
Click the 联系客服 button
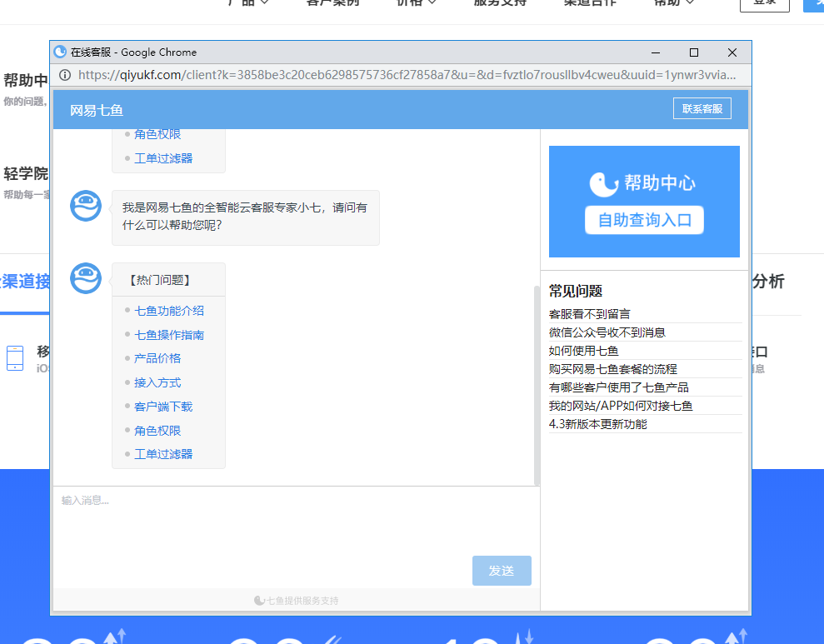coord(702,109)
